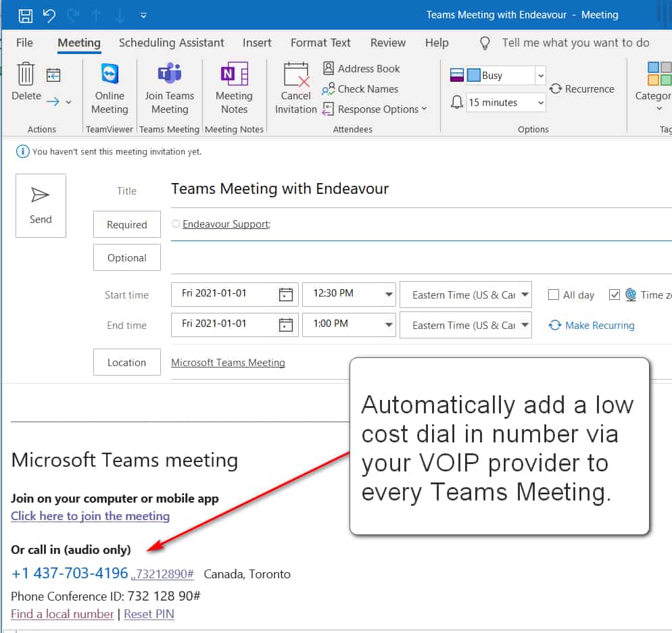Image resolution: width=672 pixels, height=633 pixels.
Task: Click the Recurrence icon in Options
Action: 556,89
